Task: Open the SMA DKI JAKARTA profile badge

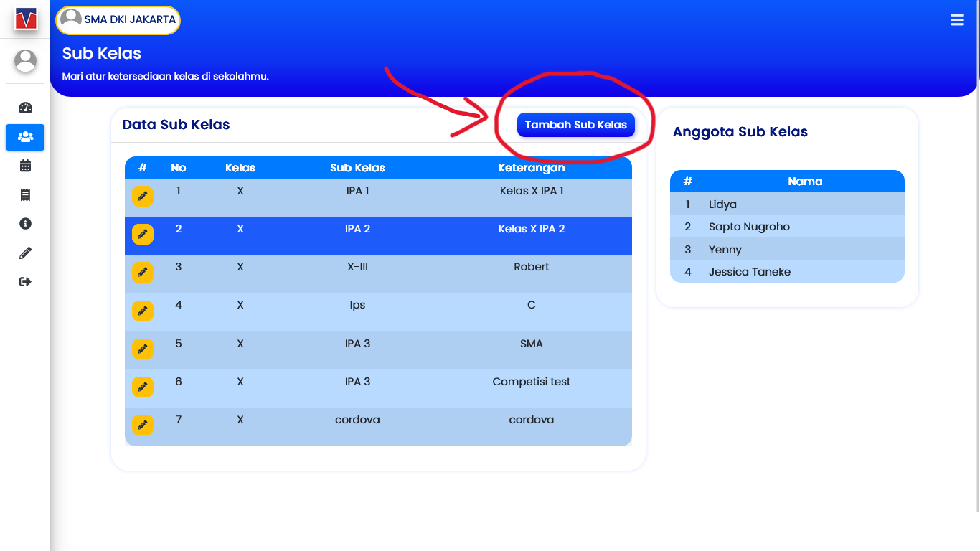Action: click(118, 20)
